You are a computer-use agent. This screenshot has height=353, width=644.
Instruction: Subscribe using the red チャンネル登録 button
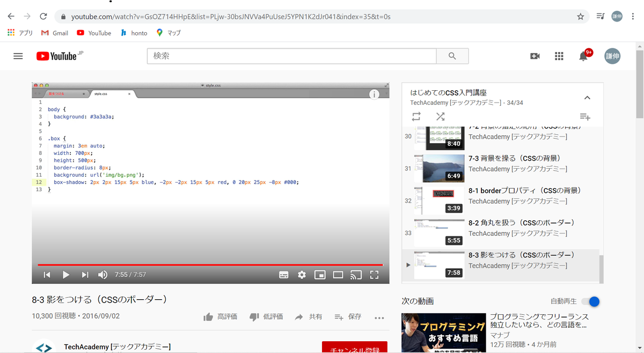pos(354,348)
